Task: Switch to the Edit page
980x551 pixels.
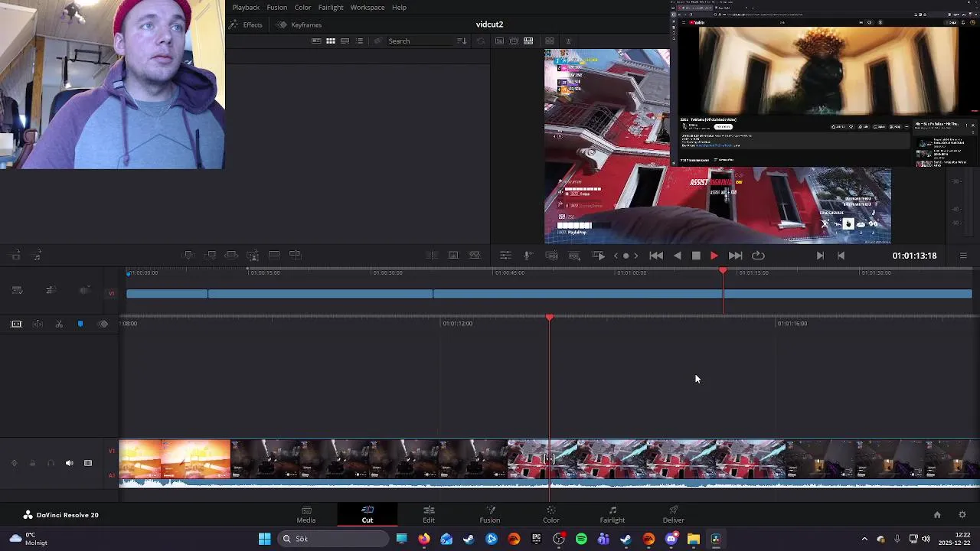Action: 429,514
